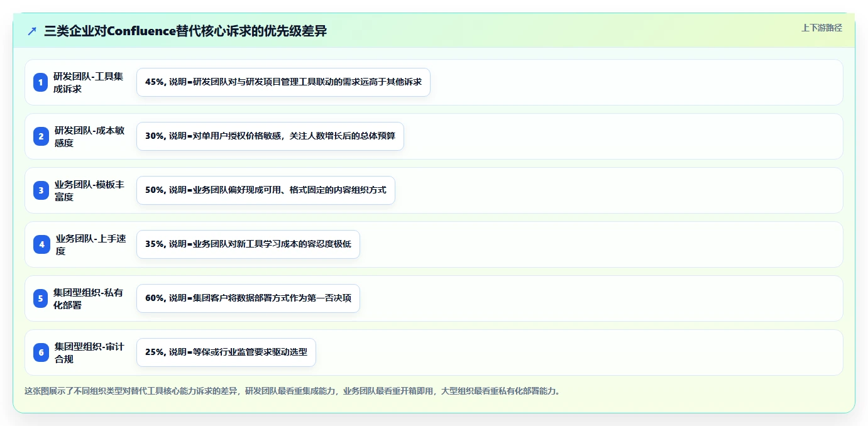This screenshot has height=426, width=868.
Task: Click the number 5 badge for 集团型组织-私有化部署
Action: point(41,298)
